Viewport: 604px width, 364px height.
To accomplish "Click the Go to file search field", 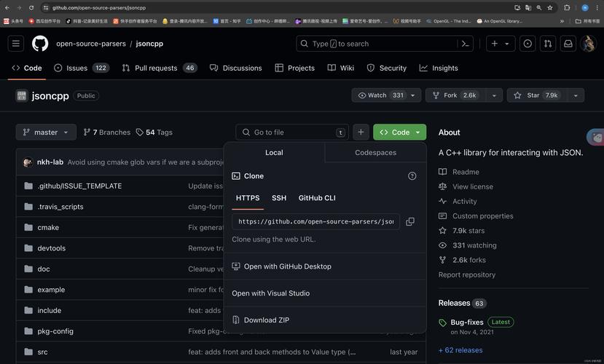I will click(x=291, y=132).
